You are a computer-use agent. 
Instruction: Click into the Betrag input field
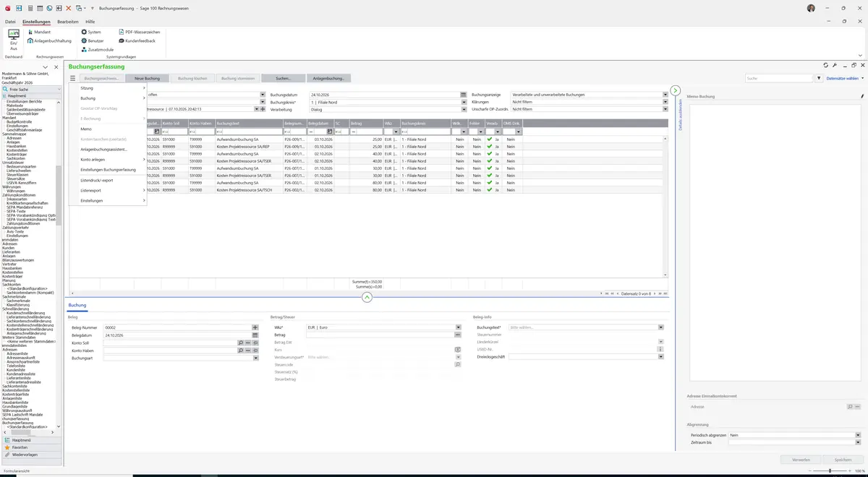click(380, 335)
